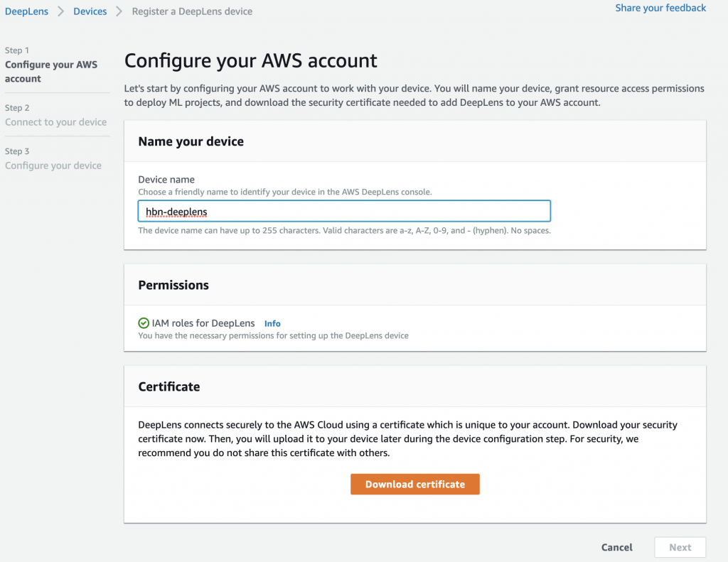The image size is (728, 562).
Task: Click the breadcrumb chevron after Devices
Action: 119,11
